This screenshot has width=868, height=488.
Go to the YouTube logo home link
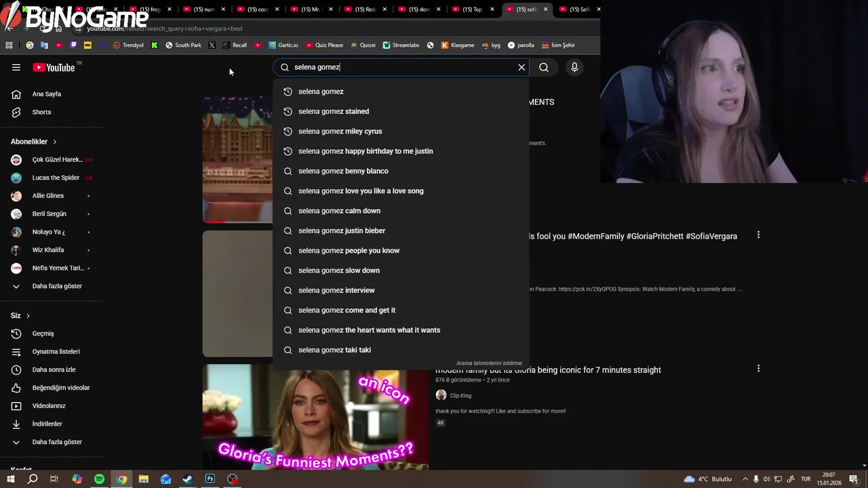[x=54, y=67]
